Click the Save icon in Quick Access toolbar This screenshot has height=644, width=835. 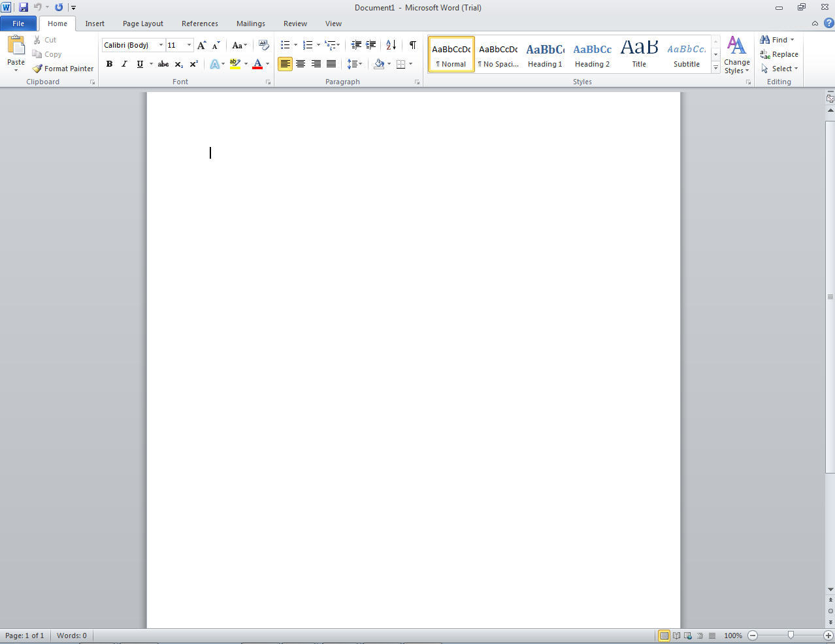point(24,7)
